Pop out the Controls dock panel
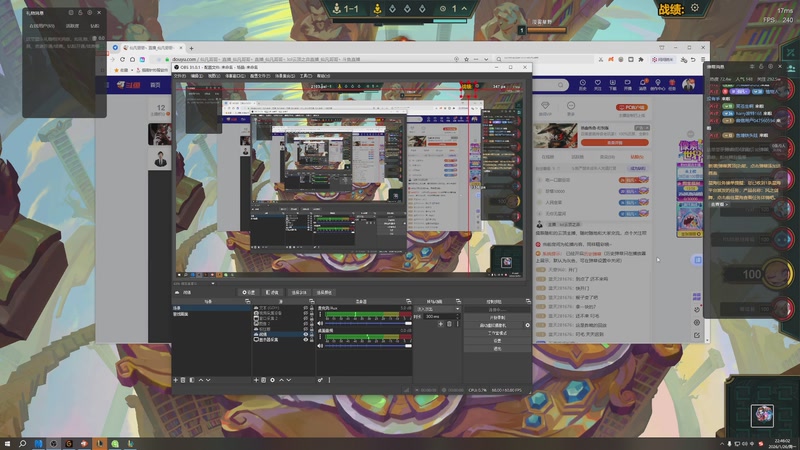 pos(528,301)
